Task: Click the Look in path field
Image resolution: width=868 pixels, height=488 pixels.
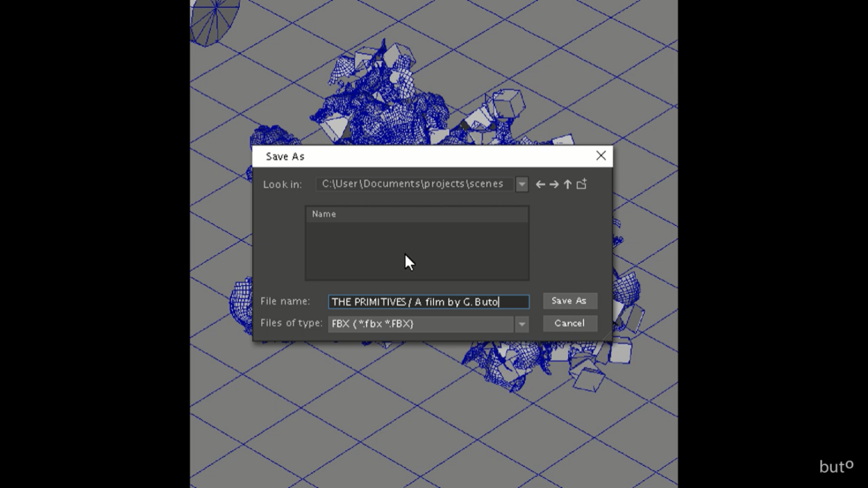Action: (x=414, y=185)
